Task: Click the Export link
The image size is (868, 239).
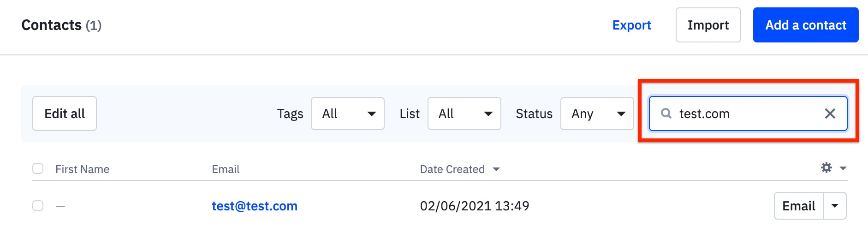Action: coord(631,25)
